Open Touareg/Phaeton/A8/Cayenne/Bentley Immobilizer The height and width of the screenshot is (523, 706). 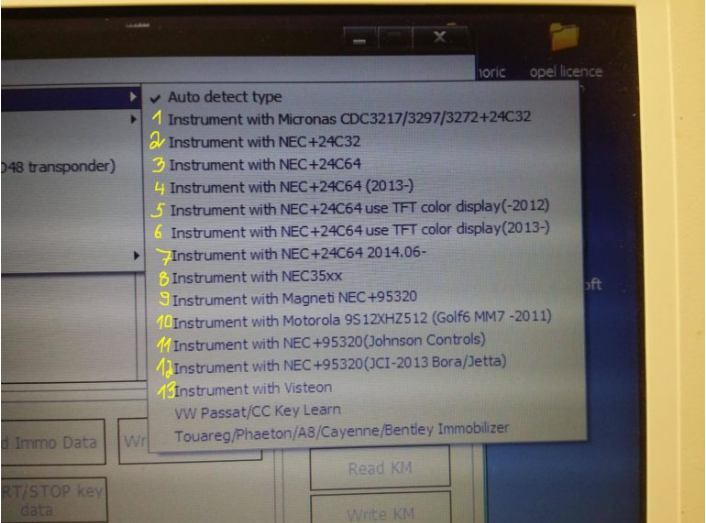click(341, 429)
